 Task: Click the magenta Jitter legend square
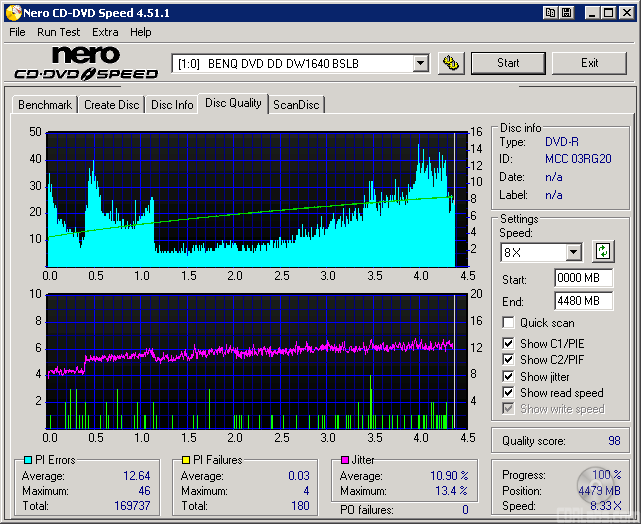344,460
